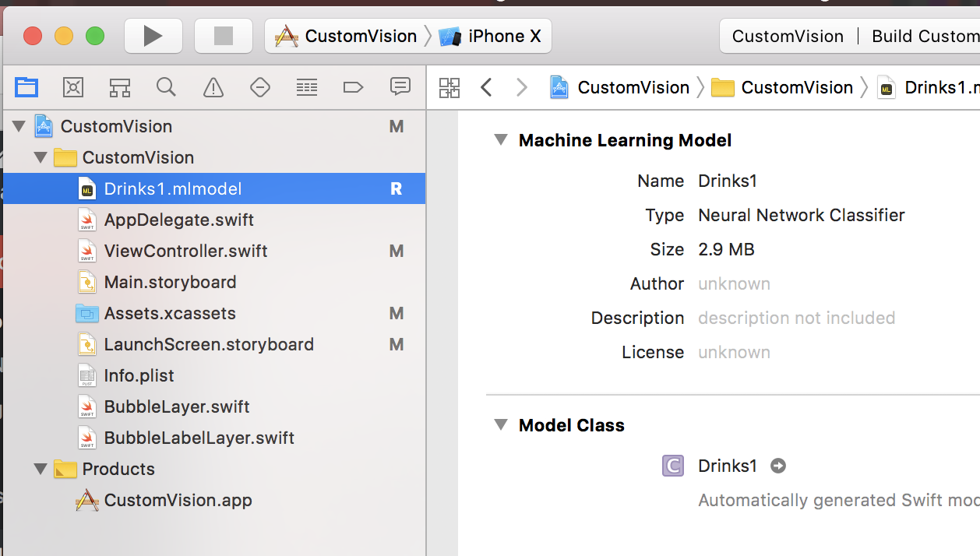Click the Description 'description not included' value
This screenshot has width=980, height=556.
[x=796, y=318]
